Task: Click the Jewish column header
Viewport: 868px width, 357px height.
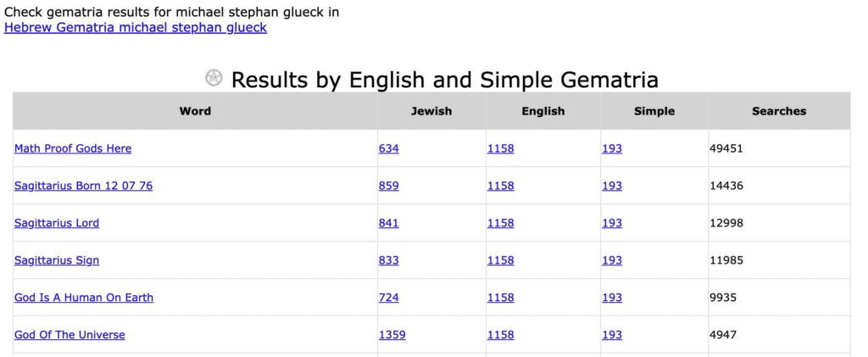Action: (x=431, y=111)
